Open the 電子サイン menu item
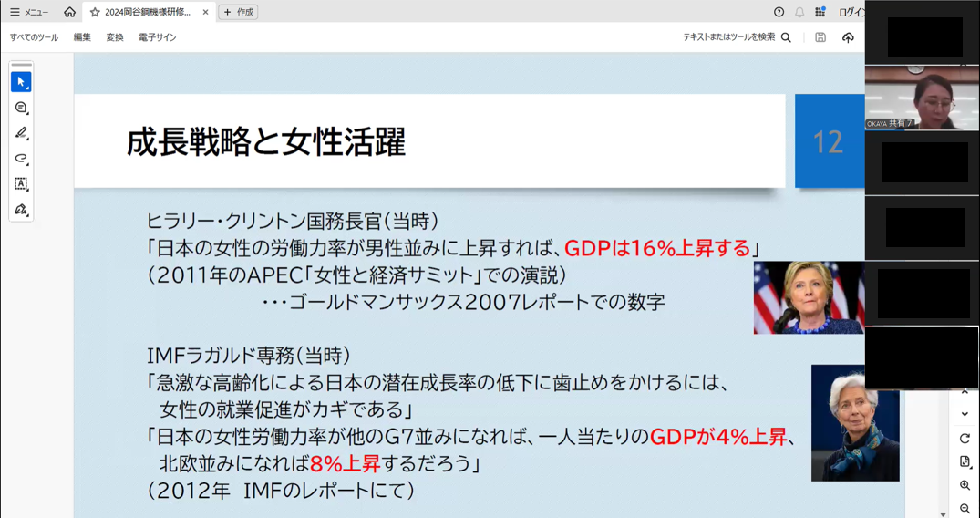980x518 pixels. tap(157, 37)
